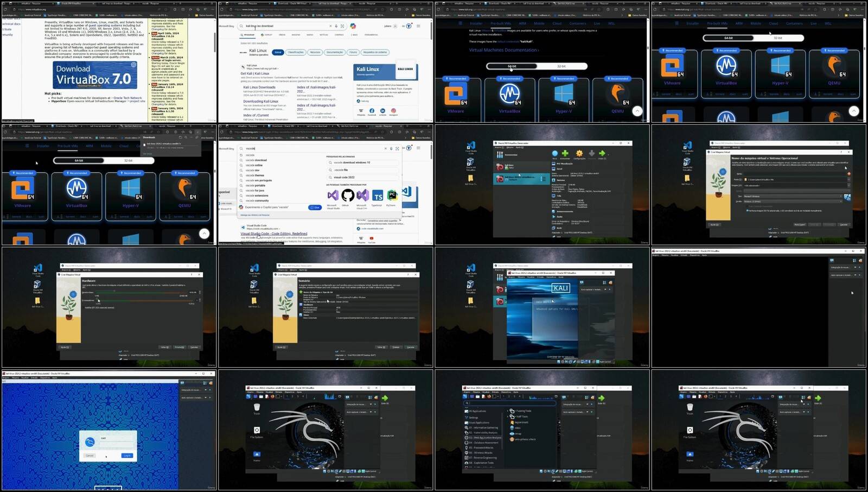Viewport: 868px width, 492px height.
Task: Click the Download VirtualBox 7.0 banner
Action: click(95, 75)
